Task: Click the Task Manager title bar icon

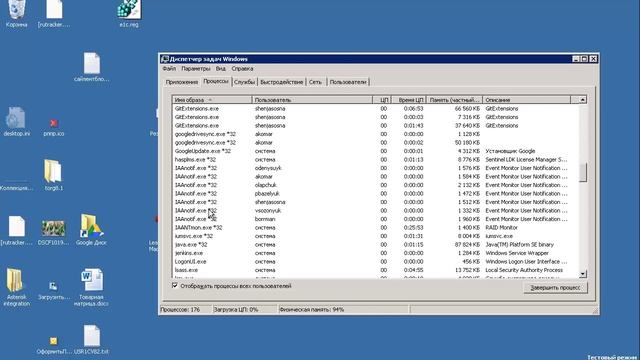Action: pyautogui.click(x=164, y=59)
